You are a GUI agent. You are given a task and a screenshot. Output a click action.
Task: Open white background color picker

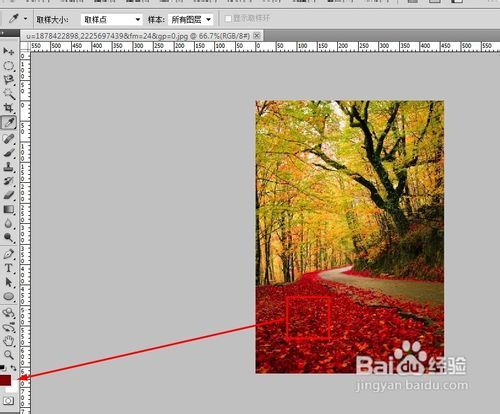[x=13, y=389]
